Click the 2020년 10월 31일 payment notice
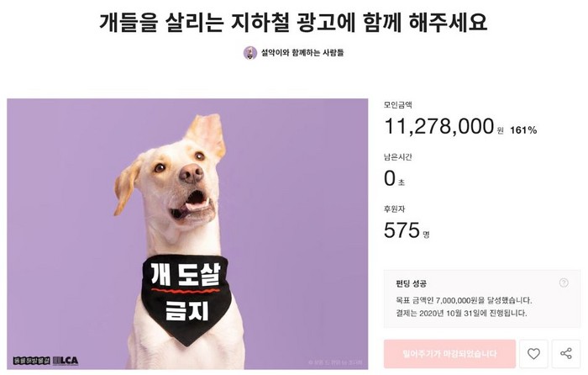The image size is (588, 375). (461, 313)
